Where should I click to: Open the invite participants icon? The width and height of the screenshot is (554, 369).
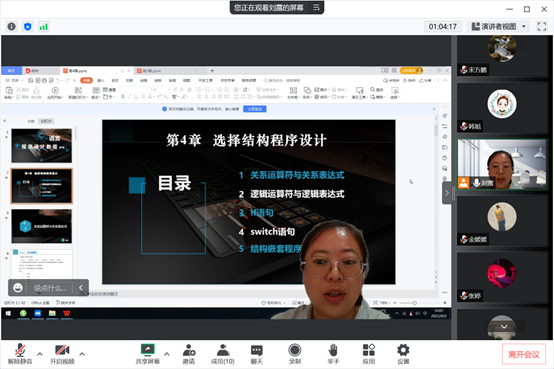coord(189,354)
